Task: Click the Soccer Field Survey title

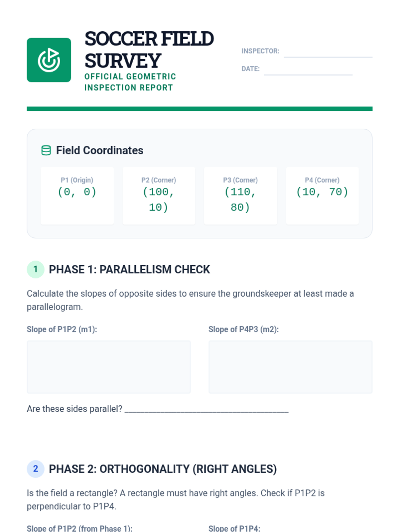Action: pos(149,50)
